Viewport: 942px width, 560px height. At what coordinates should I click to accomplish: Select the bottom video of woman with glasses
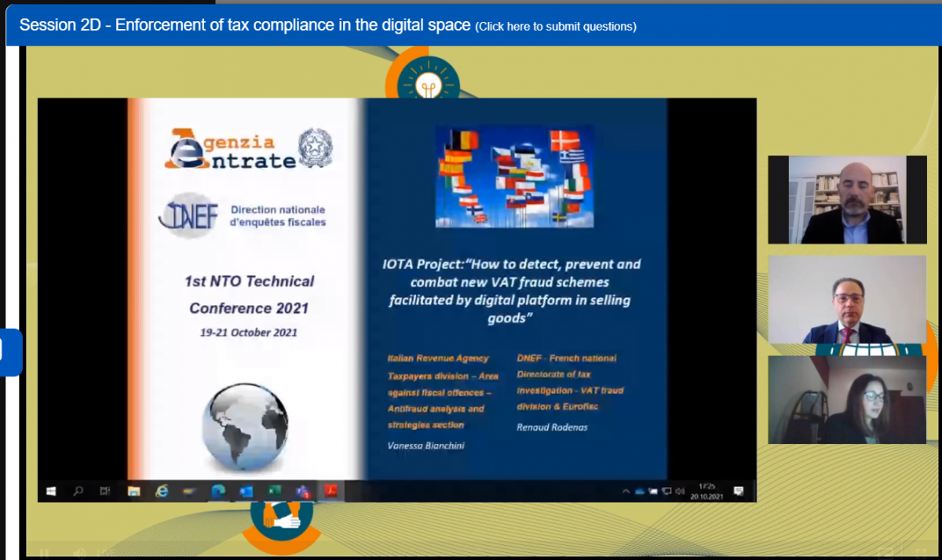click(x=847, y=400)
